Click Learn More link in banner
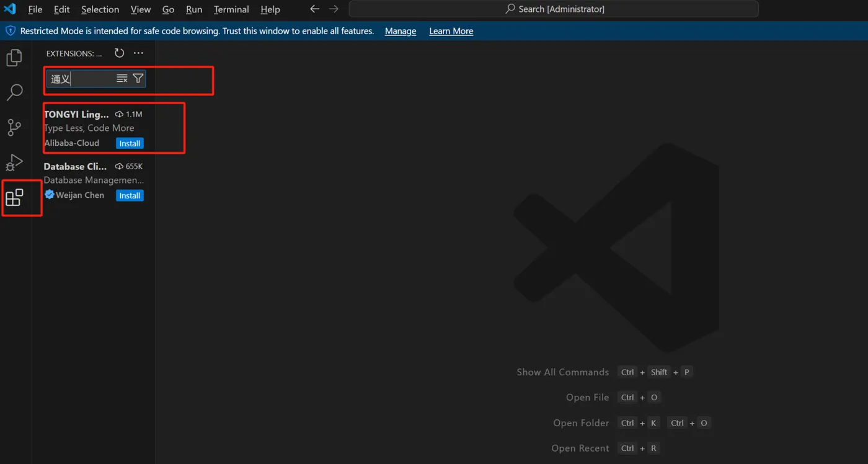This screenshot has height=464, width=868. [x=451, y=31]
